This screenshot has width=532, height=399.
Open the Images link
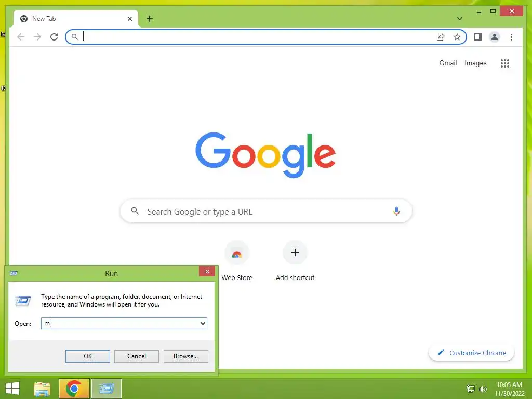pos(475,63)
